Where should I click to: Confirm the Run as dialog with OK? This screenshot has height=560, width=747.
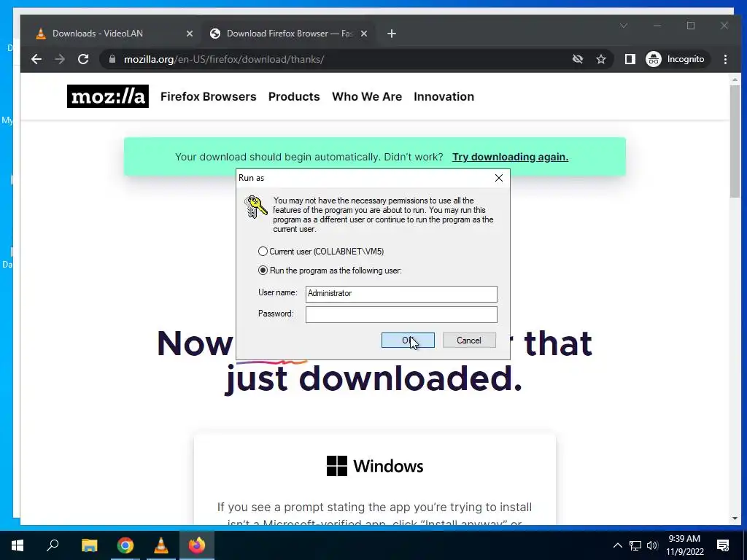point(408,340)
